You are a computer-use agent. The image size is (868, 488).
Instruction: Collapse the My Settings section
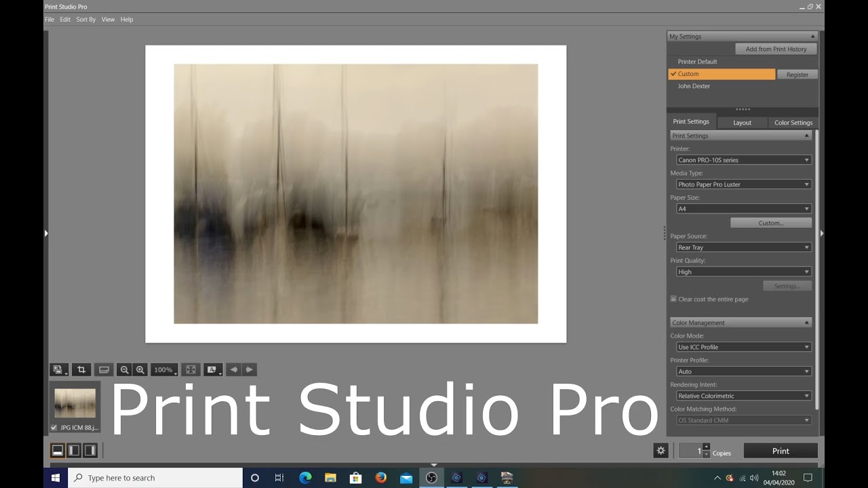point(812,37)
